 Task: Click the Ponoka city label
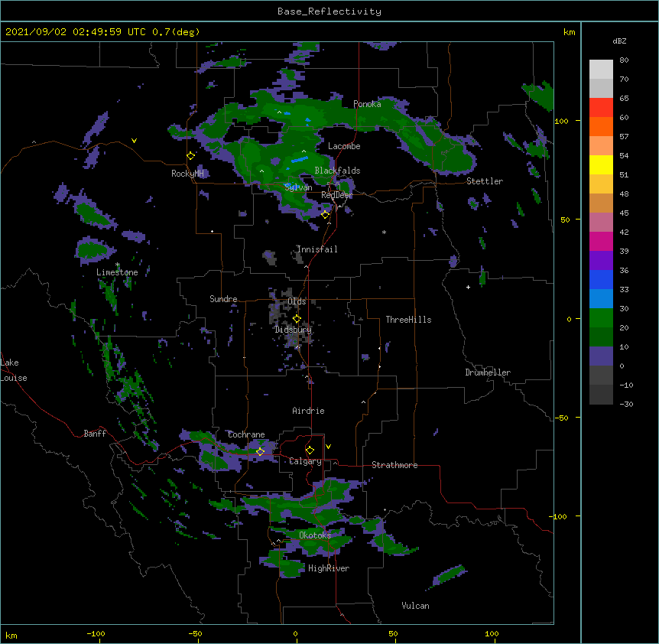367,104
